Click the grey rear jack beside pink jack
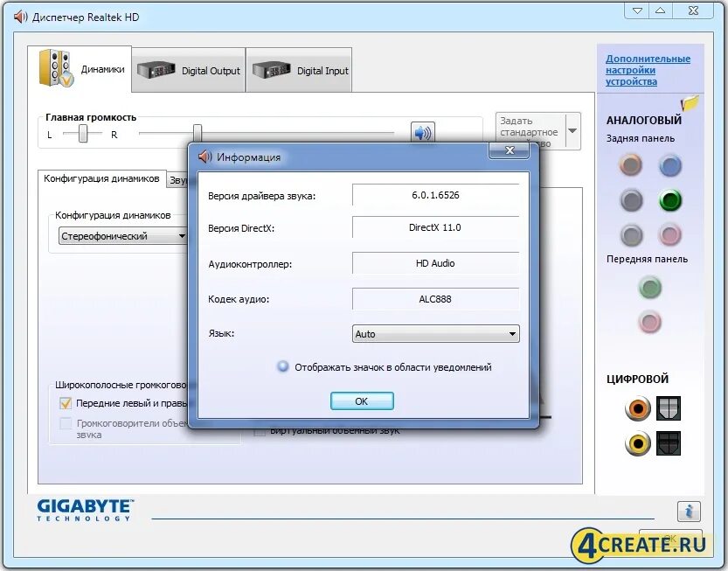 point(631,235)
